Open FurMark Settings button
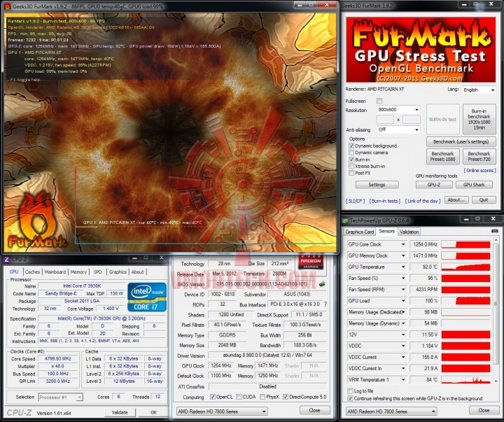 pos(377,185)
